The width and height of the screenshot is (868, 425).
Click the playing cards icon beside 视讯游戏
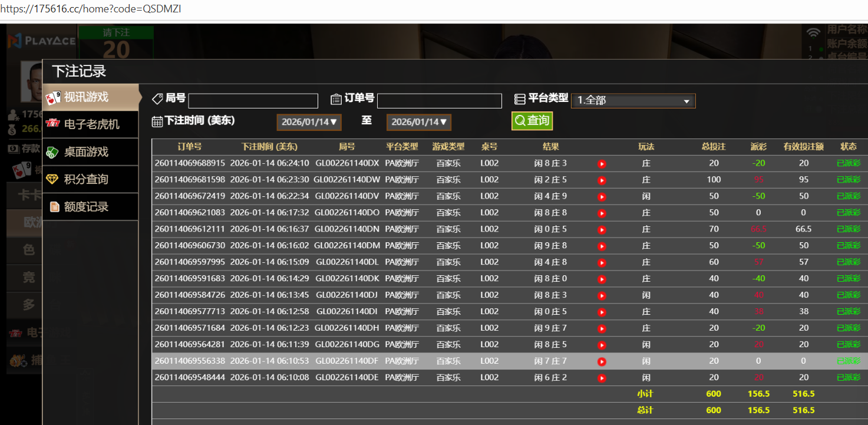point(53,97)
